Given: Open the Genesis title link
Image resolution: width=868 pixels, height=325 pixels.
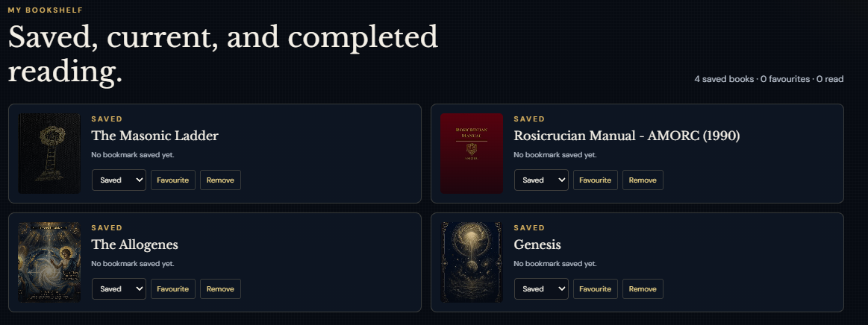Looking at the screenshot, I should [x=537, y=244].
